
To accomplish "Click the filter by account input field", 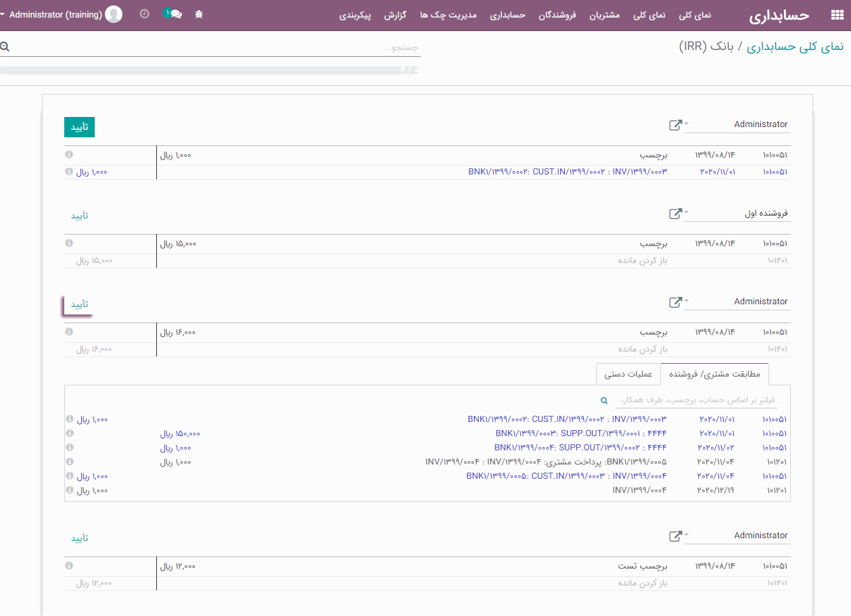I will pos(697,400).
